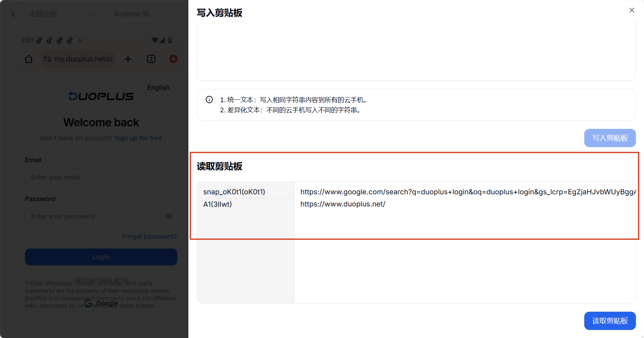Click the info icon beside instructions
This screenshot has width=644, height=338.
click(209, 100)
